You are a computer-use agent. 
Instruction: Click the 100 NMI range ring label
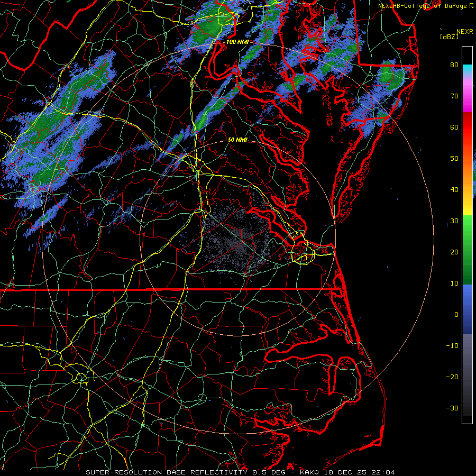click(237, 42)
